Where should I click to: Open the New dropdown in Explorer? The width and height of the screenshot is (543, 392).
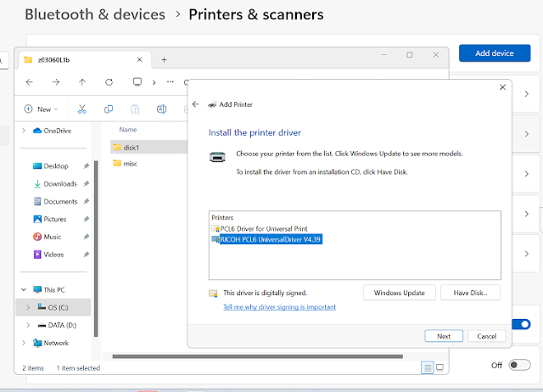pyautogui.click(x=42, y=109)
